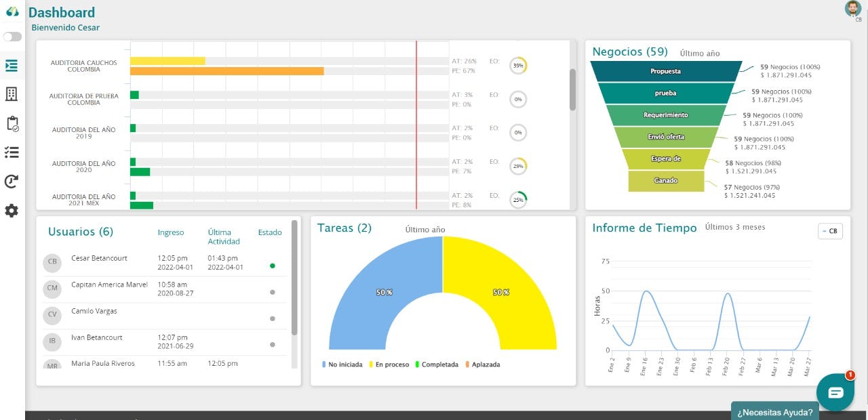Click the '¿Necesitas Ayuda?' button
The image size is (868, 420).
774,412
